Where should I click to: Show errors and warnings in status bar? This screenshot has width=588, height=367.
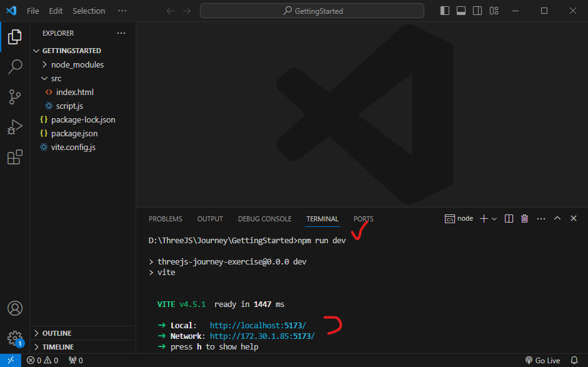[x=42, y=360]
